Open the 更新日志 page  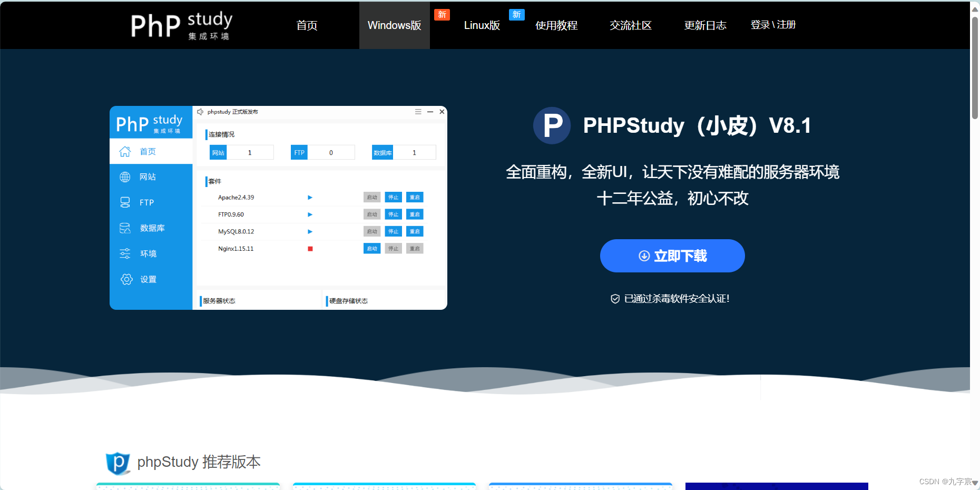click(x=705, y=25)
